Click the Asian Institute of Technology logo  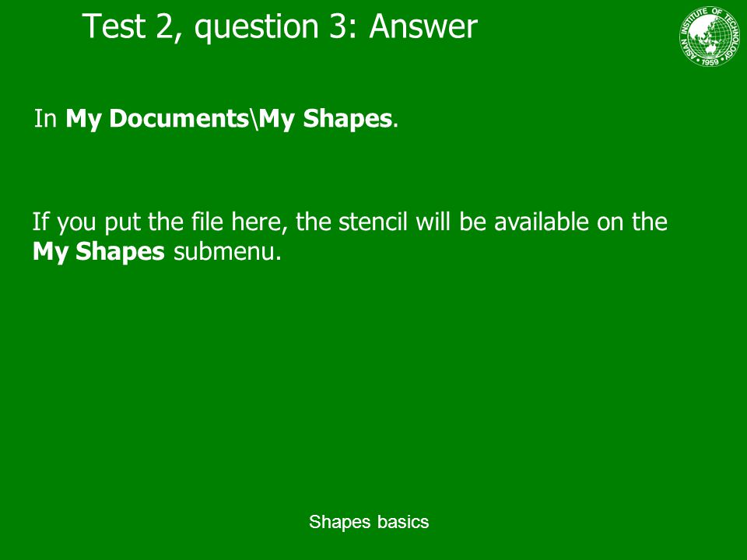point(710,37)
